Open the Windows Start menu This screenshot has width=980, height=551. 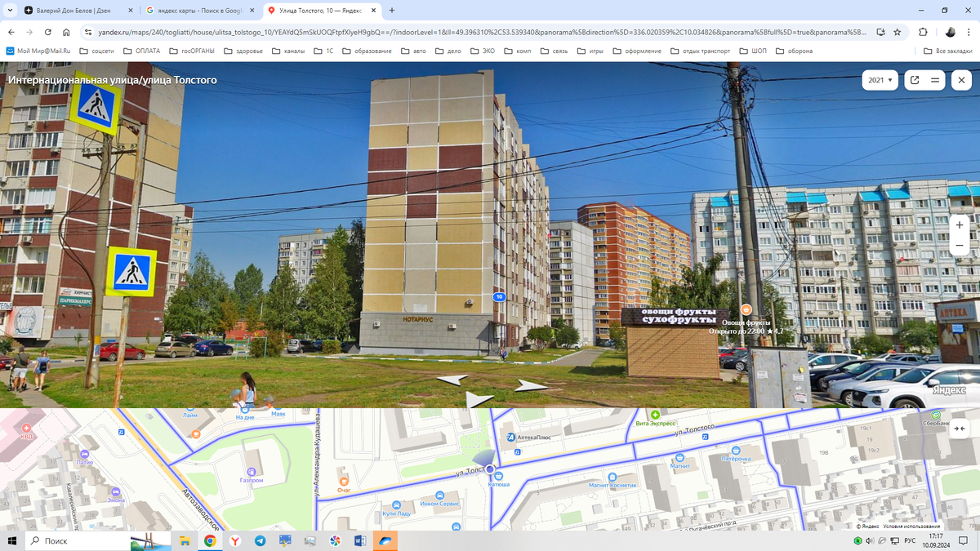click(12, 540)
